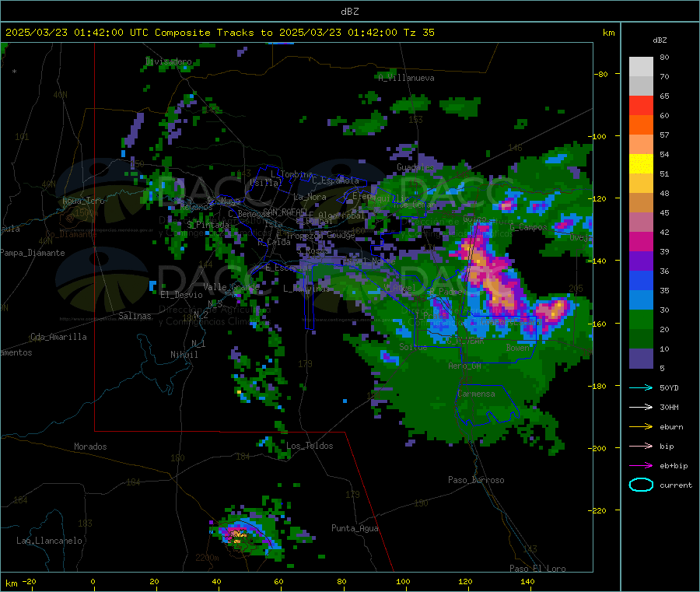Click the royal blue 35–36 dBZ swatch
The height and width of the screenshot is (592, 700).
pyautogui.click(x=641, y=280)
